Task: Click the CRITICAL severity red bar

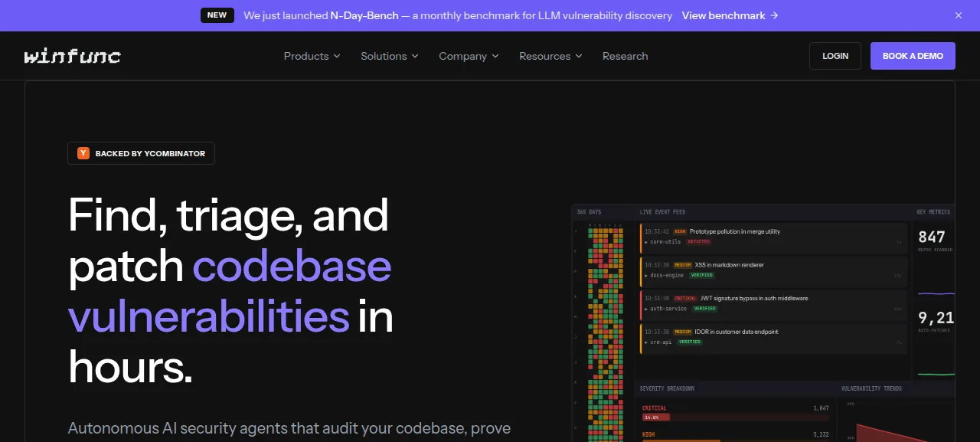Action: [656, 417]
